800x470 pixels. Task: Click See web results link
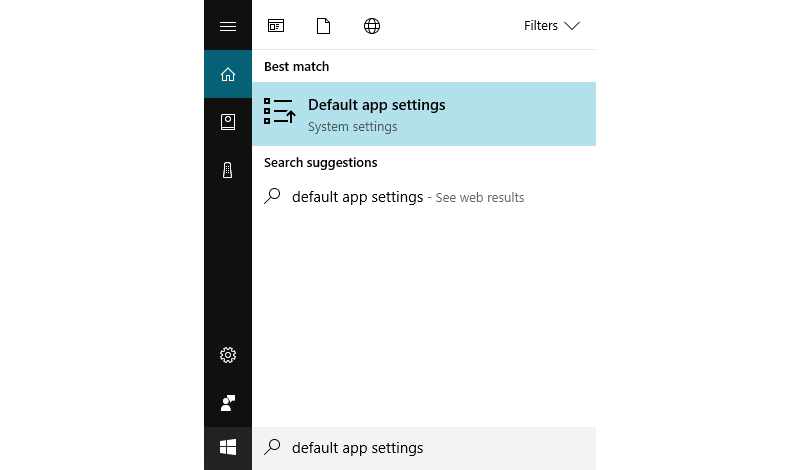click(480, 197)
